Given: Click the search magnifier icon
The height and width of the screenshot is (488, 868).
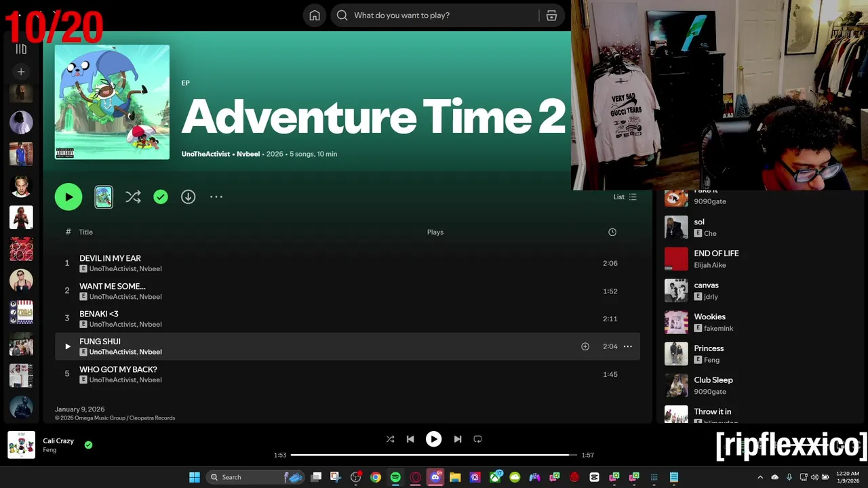Looking at the screenshot, I should (342, 16).
